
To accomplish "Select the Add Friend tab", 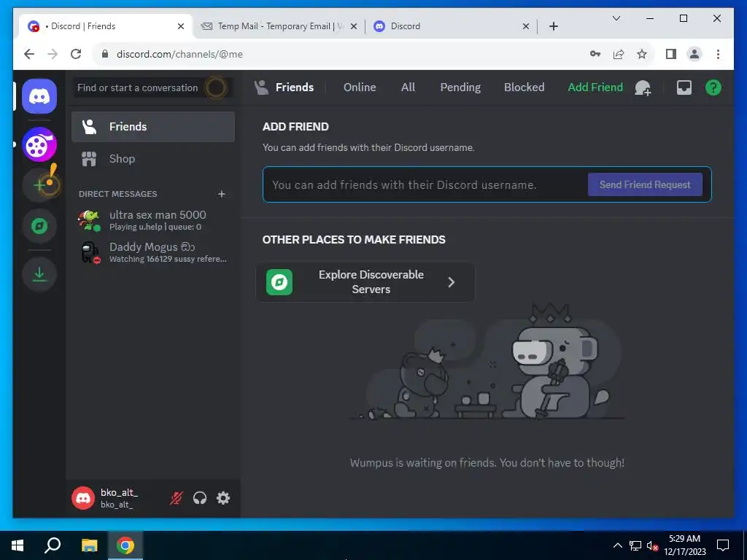I will coord(595,87).
